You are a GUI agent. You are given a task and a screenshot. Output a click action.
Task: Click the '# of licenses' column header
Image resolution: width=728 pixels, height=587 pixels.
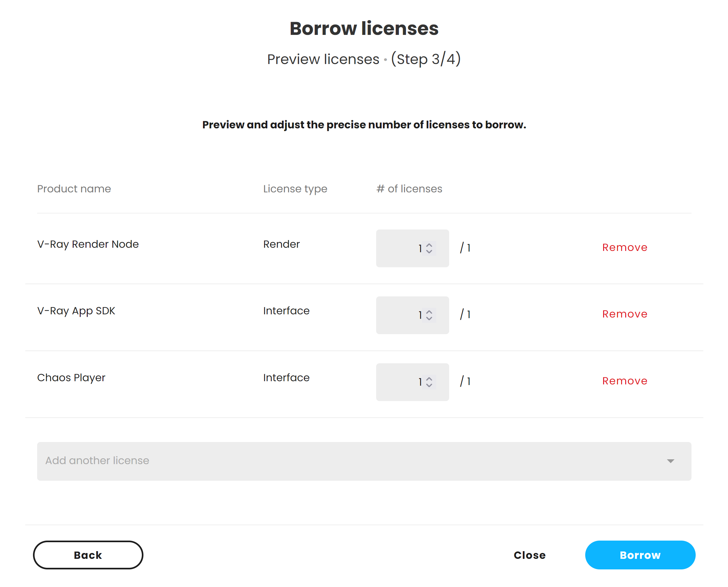[x=409, y=189]
